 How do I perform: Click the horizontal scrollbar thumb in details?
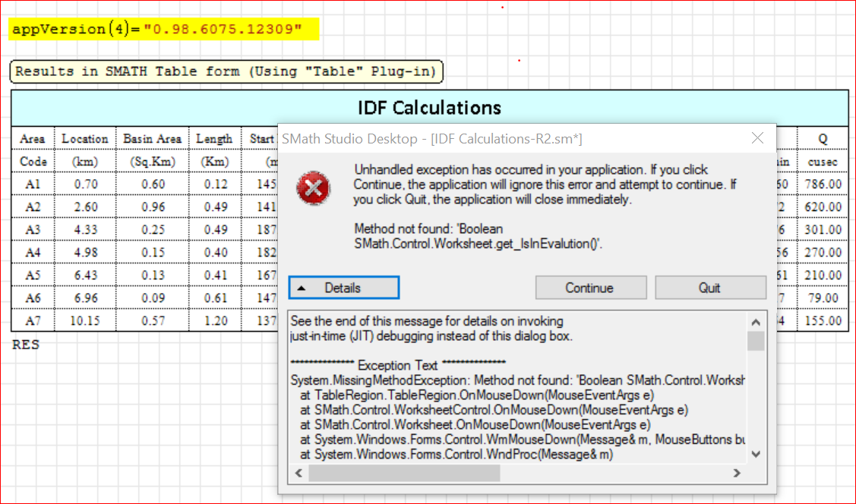point(404,473)
